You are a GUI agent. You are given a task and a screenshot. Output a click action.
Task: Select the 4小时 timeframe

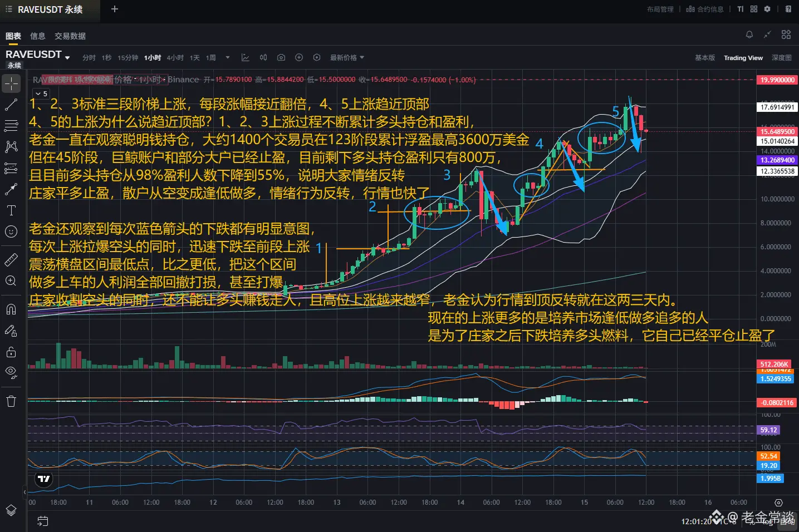tap(175, 58)
